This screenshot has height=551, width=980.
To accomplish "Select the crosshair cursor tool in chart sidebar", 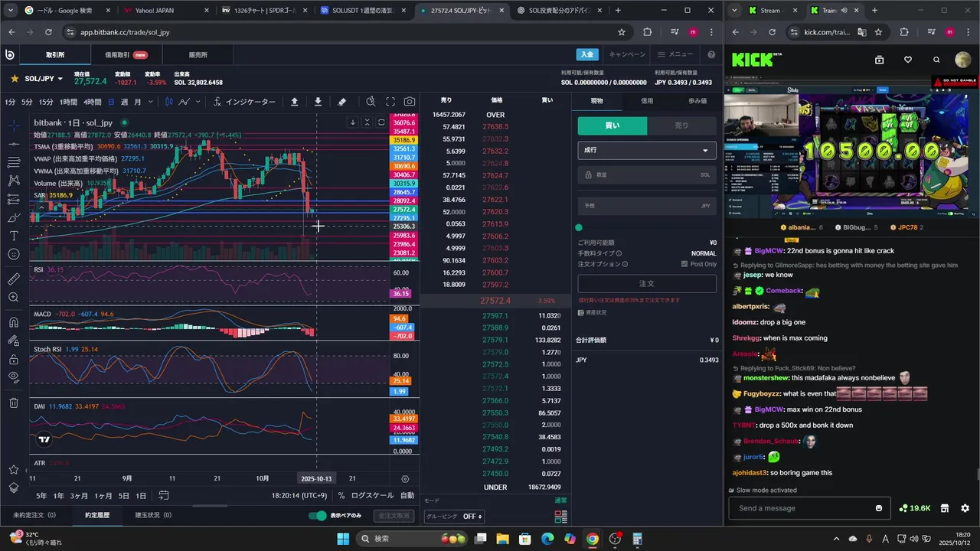I will [x=14, y=126].
